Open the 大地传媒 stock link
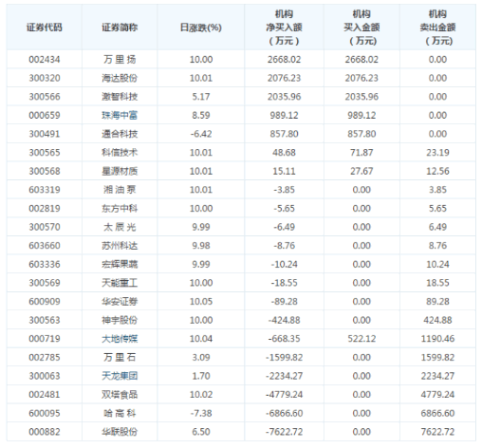The height and width of the screenshot is (448, 482). (x=120, y=339)
